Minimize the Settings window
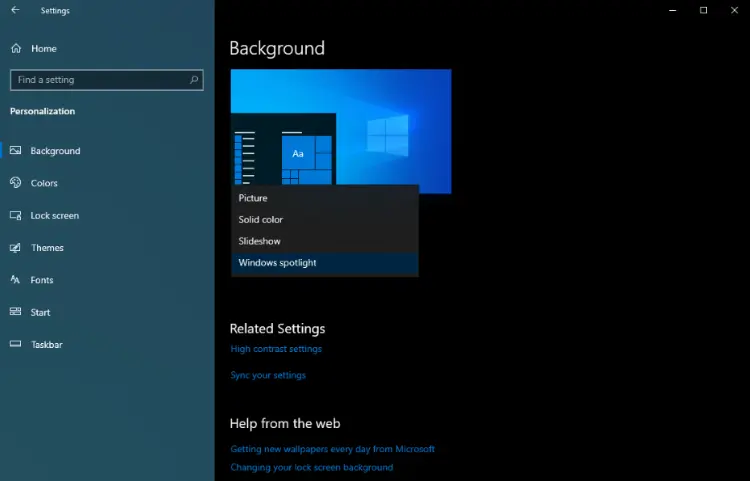Viewport: 750px width, 481px height. pyautogui.click(x=673, y=10)
